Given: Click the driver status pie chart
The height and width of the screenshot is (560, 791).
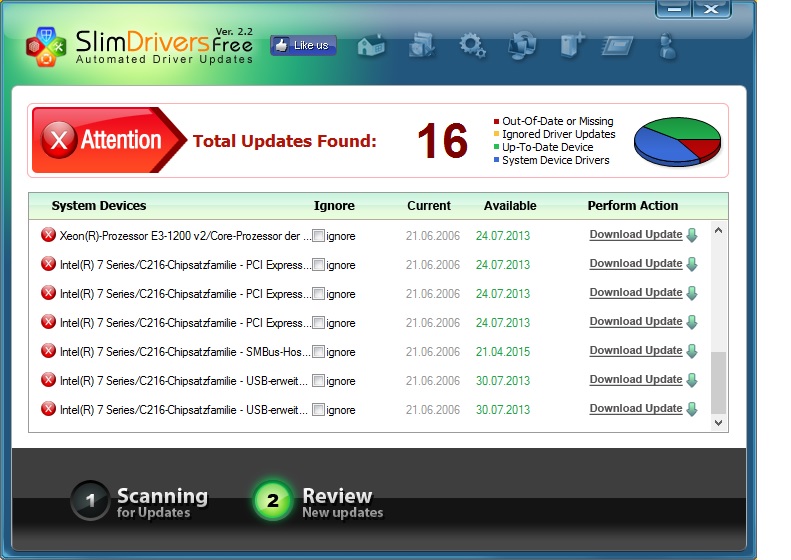Looking at the screenshot, I should 677,141.
